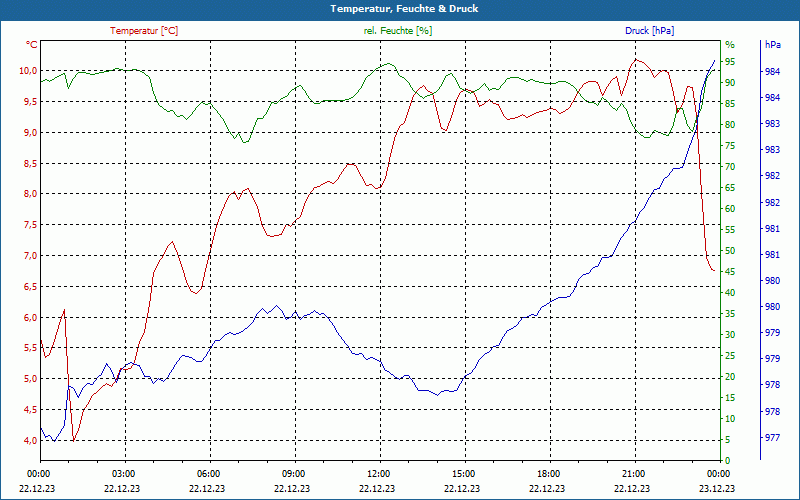The height and width of the screenshot is (500, 800).
Task: Click 65 on the green humidity axis
Action: pyautogui.click(x=730, y=188)
